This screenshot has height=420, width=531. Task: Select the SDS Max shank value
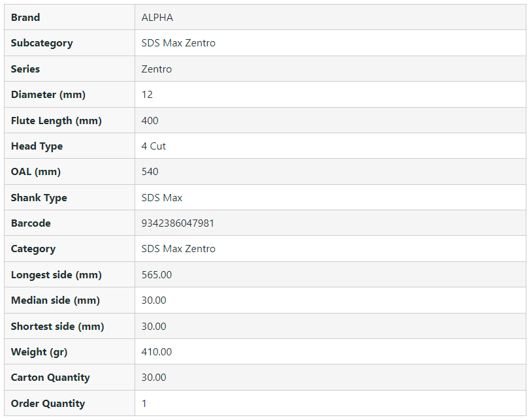click(162, 198)
